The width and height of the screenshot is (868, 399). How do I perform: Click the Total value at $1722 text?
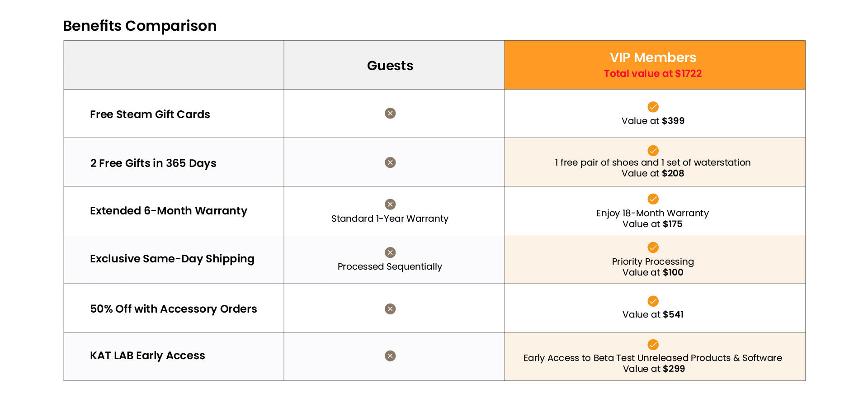(653, 74)
